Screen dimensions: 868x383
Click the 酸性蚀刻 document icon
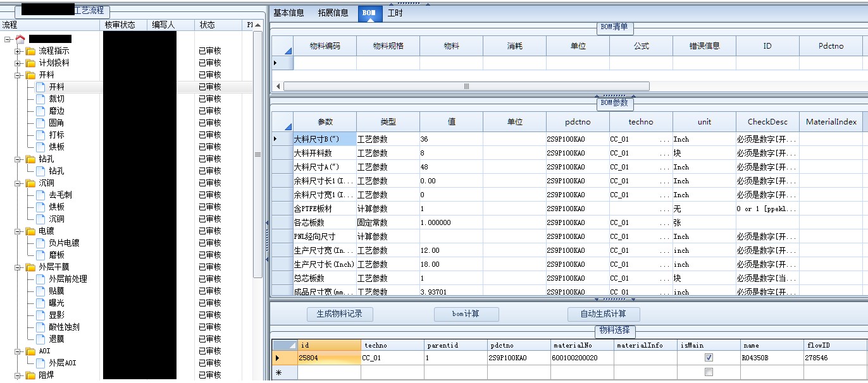(x=40, y=327)
